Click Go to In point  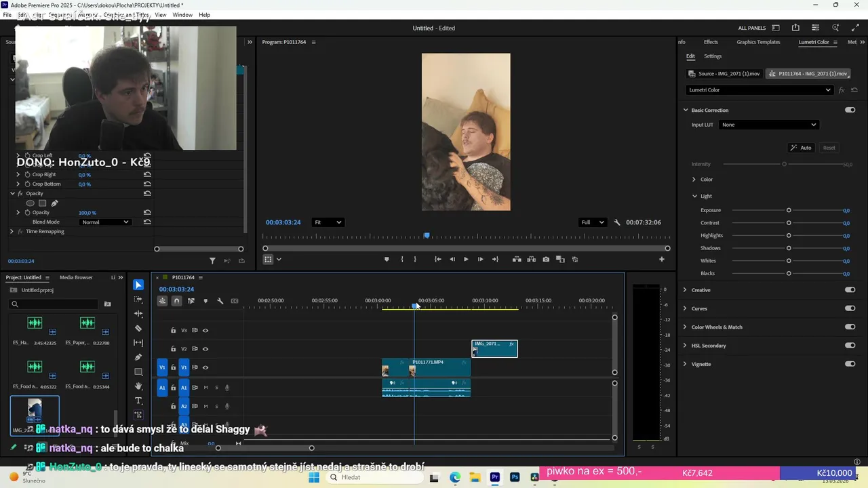(437, 259)
